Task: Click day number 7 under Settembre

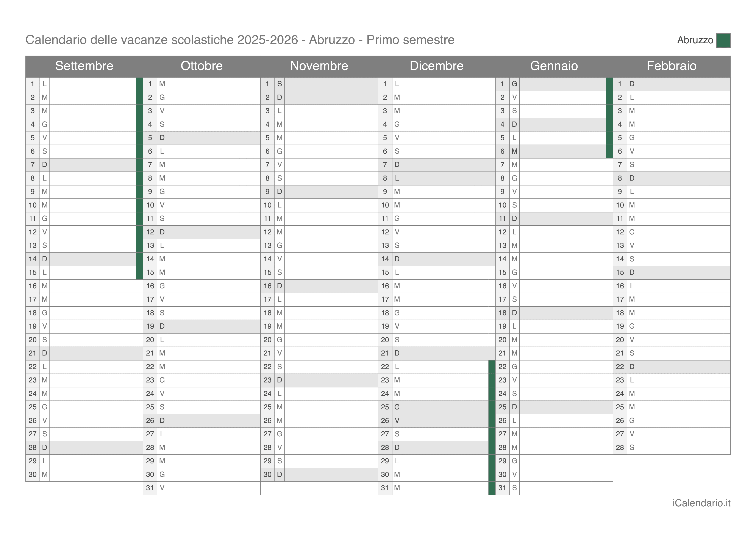Action: click(33, 165)
